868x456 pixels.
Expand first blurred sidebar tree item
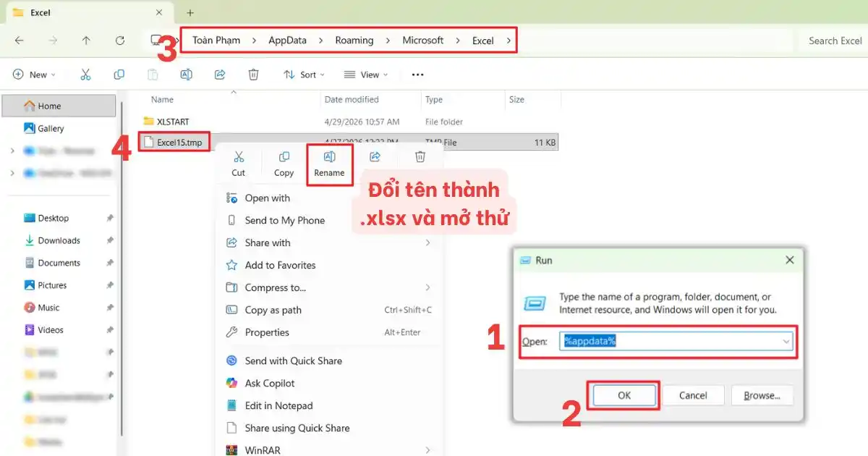(x=12, y=151)
